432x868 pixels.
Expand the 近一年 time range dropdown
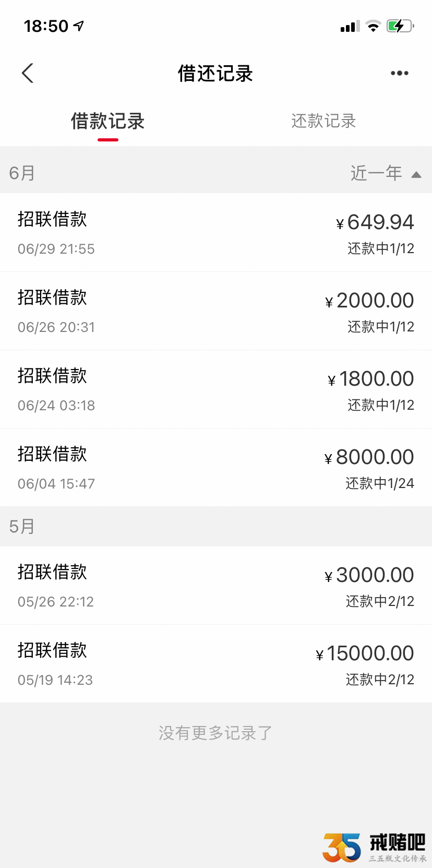tap(386, 173)
